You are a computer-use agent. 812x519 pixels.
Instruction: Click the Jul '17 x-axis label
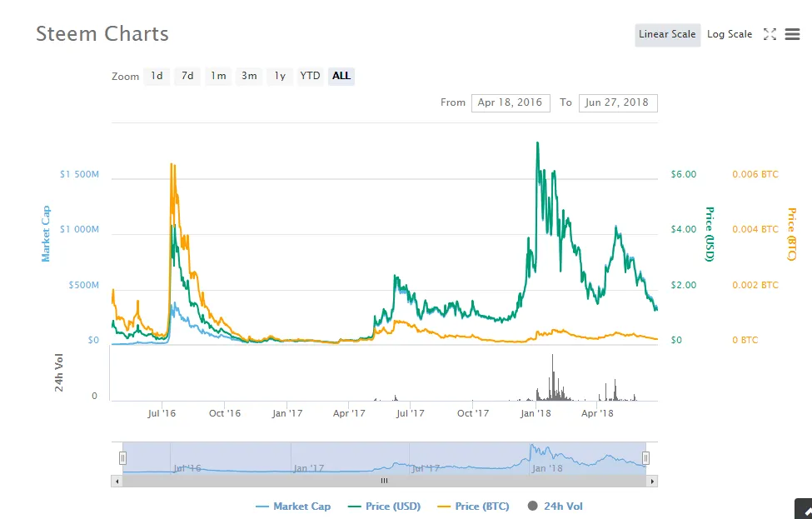[x=410, y=413]
